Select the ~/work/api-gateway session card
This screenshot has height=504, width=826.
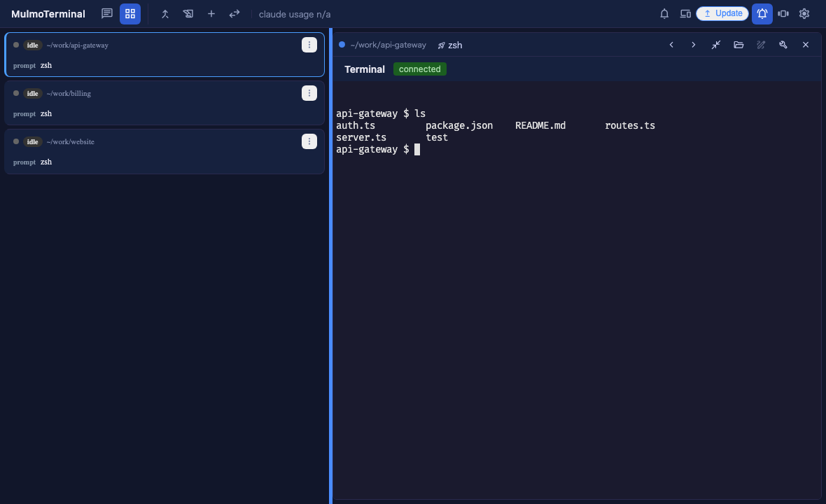pos(164,55)
